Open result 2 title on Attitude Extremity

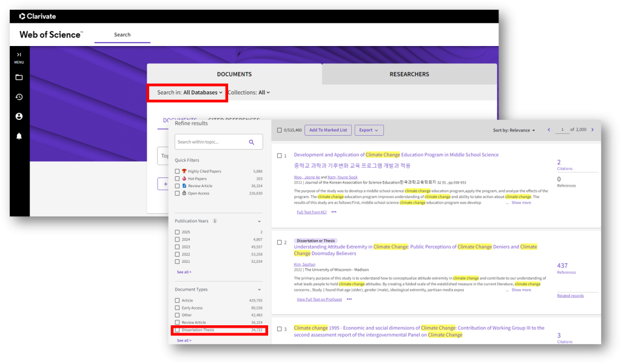tap(415, 250)
